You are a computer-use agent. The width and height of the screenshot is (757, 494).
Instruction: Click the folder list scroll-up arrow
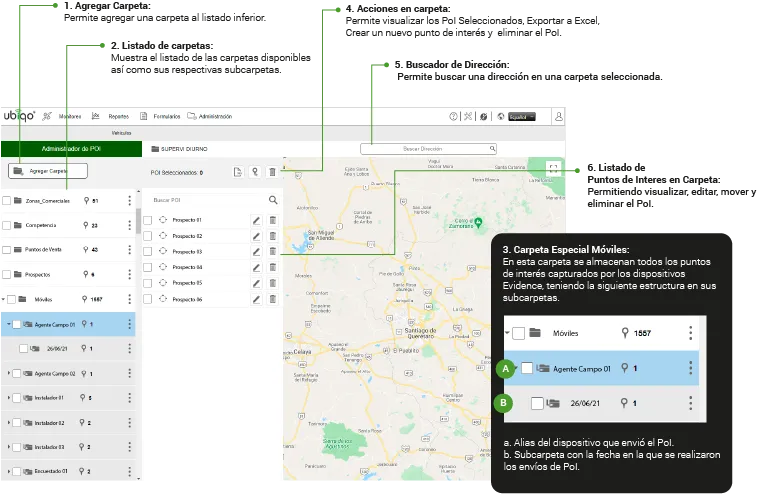[x=139, y=192]
